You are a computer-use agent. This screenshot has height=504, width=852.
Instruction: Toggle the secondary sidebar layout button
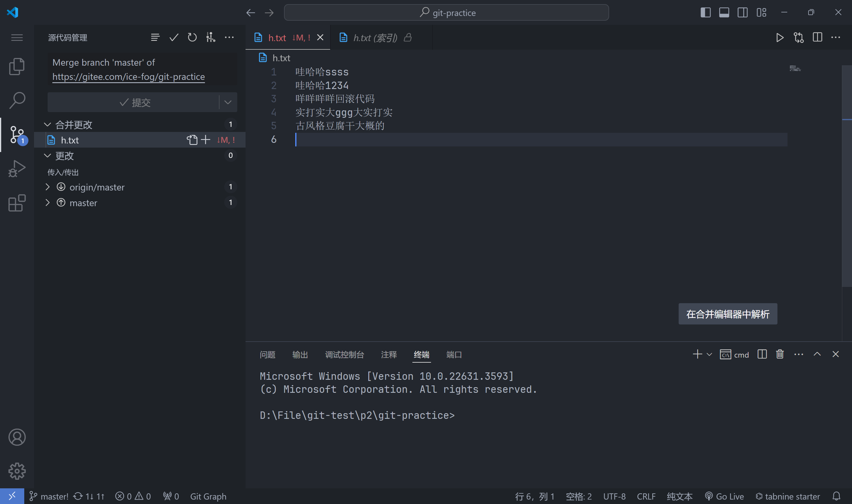pyautogui.click(x=742, y=12)
